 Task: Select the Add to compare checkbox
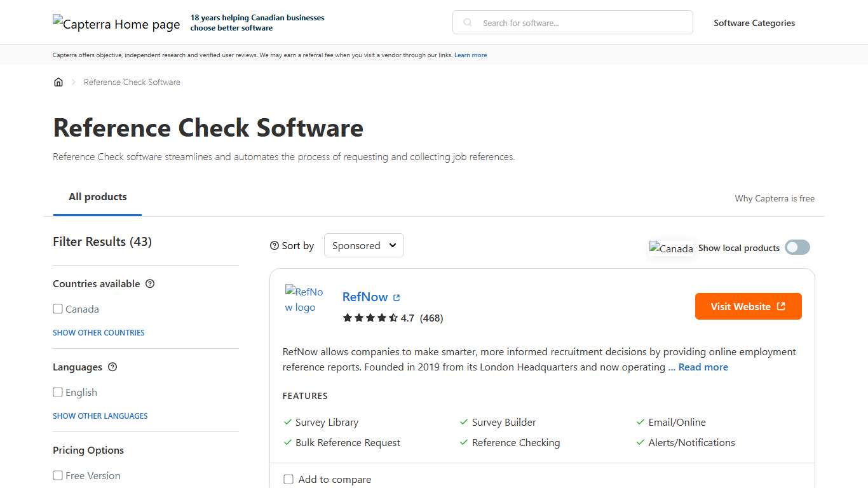point(288,479)
